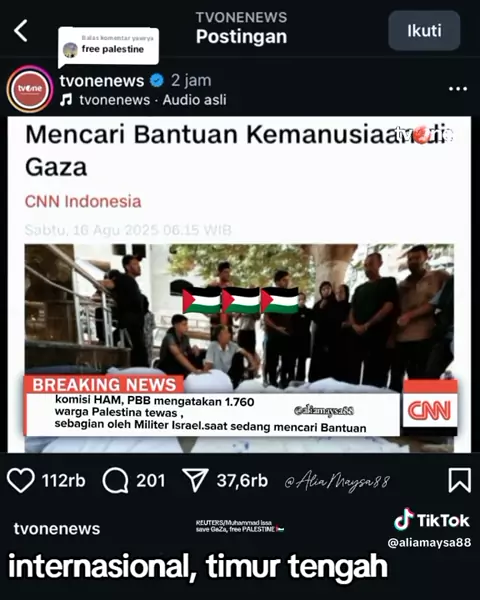480x600 pixels.
Task: Open the tvOne profile picture
Action: [30, 89]
